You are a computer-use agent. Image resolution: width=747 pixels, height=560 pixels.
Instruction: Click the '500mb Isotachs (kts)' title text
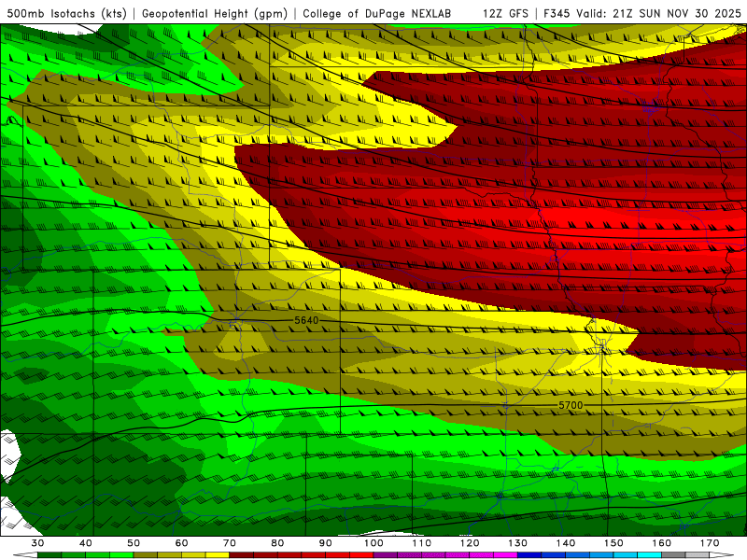(66, 14)
